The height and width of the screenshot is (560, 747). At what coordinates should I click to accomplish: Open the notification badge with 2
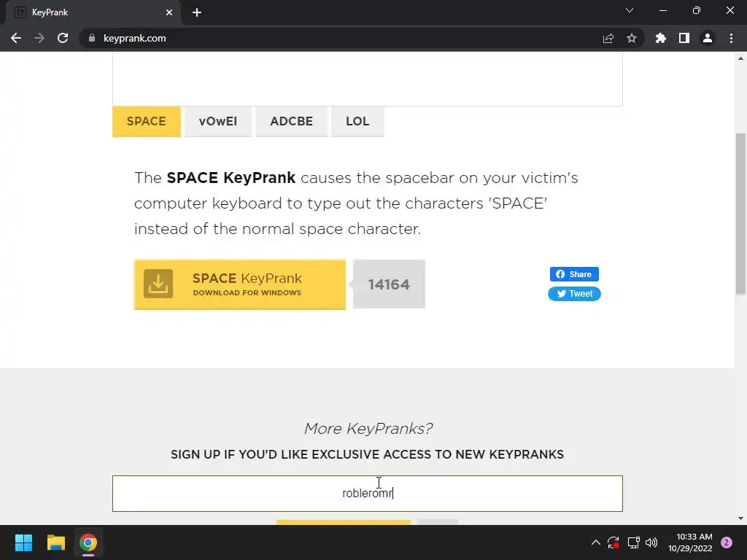[727, 542]
